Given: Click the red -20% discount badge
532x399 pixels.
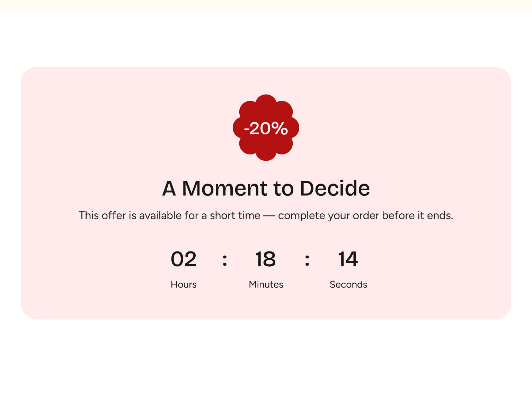Looking at the screenshot, I should (266, 128).
